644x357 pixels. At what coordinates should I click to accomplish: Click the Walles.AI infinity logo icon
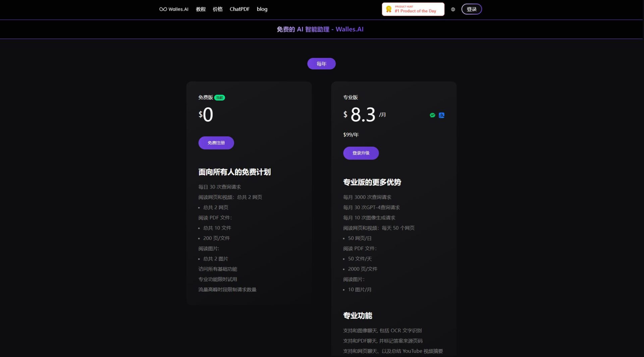[x=163, y=9]
